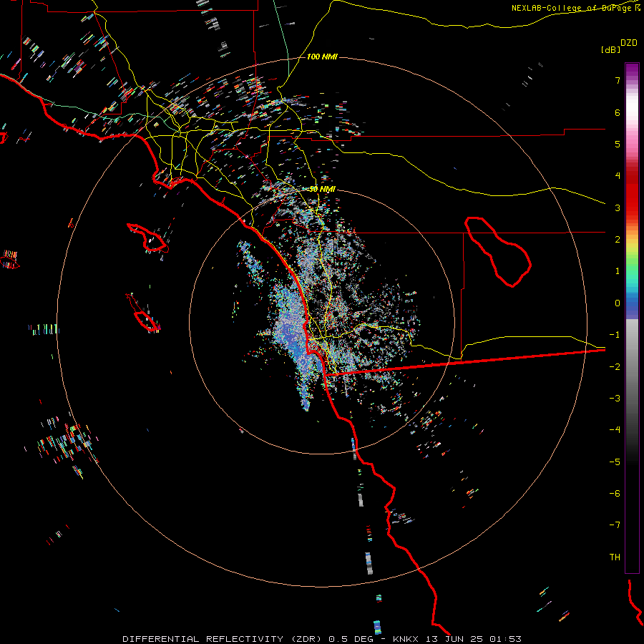The image size is (644, 644).
Task: Click the 7 value on the color scale
Action: [x=618, y=80]
